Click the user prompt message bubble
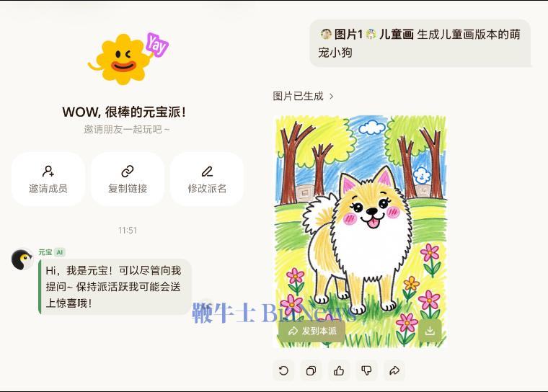Screen dimensions: 548x392 pyautogui.click(x=420, y=43)
